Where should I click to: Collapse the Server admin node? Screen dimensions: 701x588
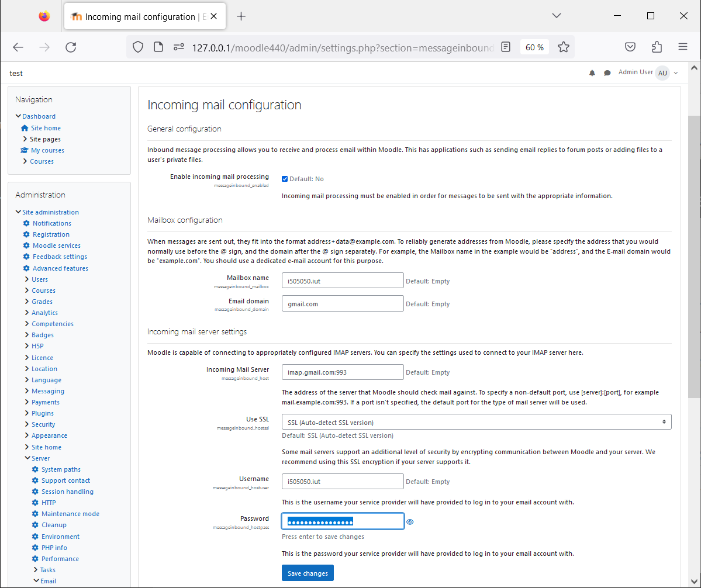point(27,458)
